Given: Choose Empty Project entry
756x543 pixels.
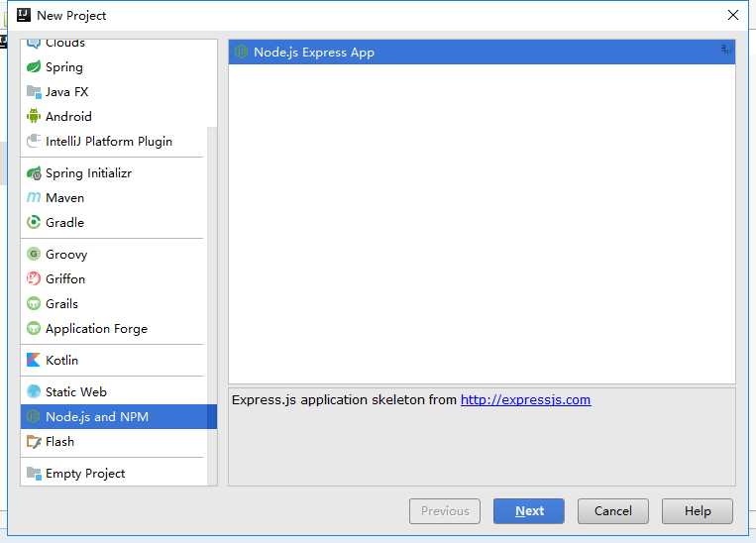Looking at the screenshot, I should 114,474.
